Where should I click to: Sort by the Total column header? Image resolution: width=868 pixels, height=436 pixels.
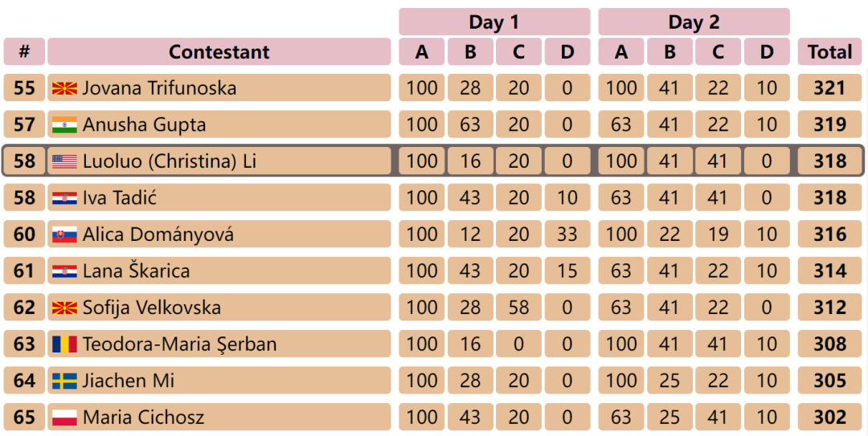click(x=829, y=52)
